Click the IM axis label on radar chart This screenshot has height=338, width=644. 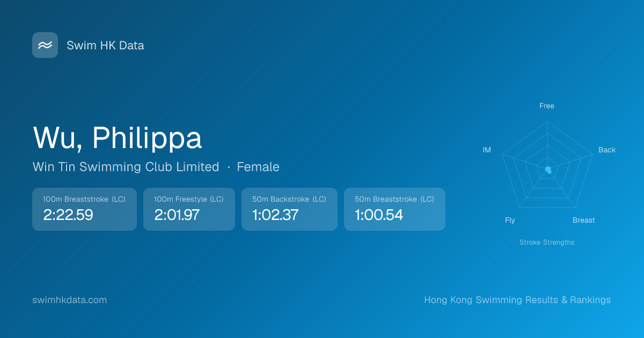tap(487, 150)
